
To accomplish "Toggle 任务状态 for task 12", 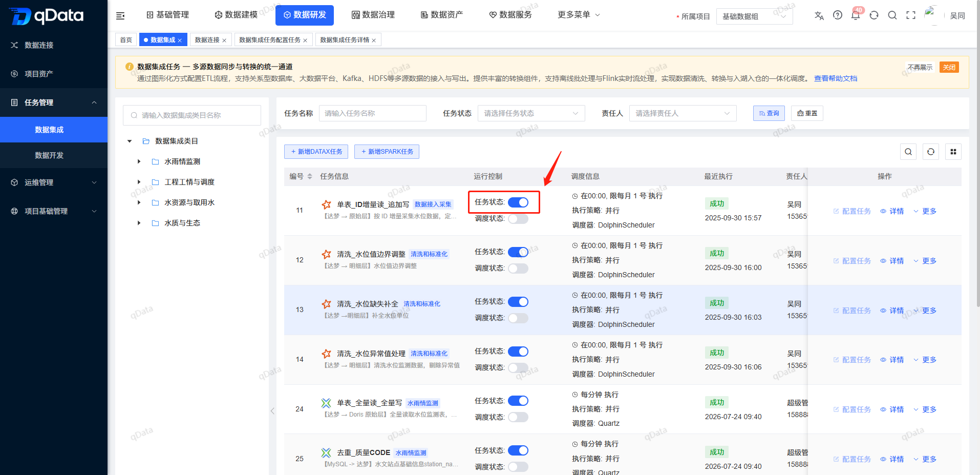I will (518, 252).
